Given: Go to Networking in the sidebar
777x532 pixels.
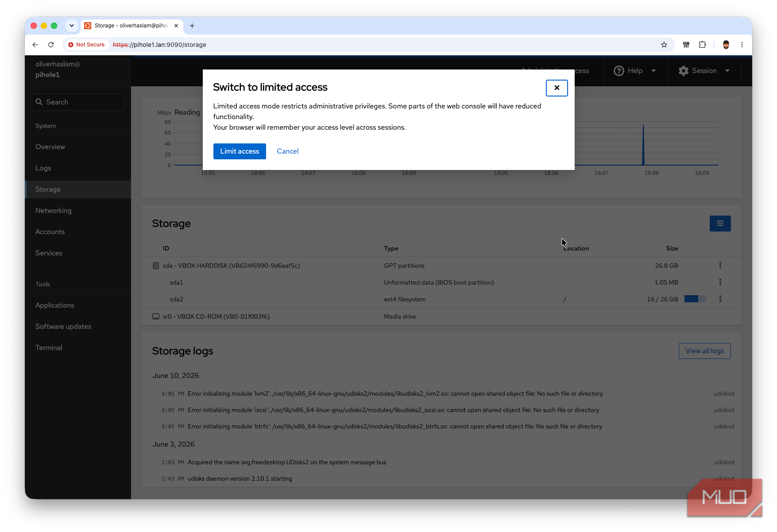Looking at the screenshot, I should [x=54, y=211].
